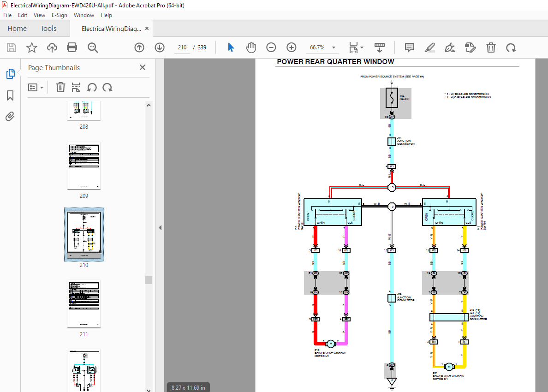
Task: Open the File menu
Action: 7,15
